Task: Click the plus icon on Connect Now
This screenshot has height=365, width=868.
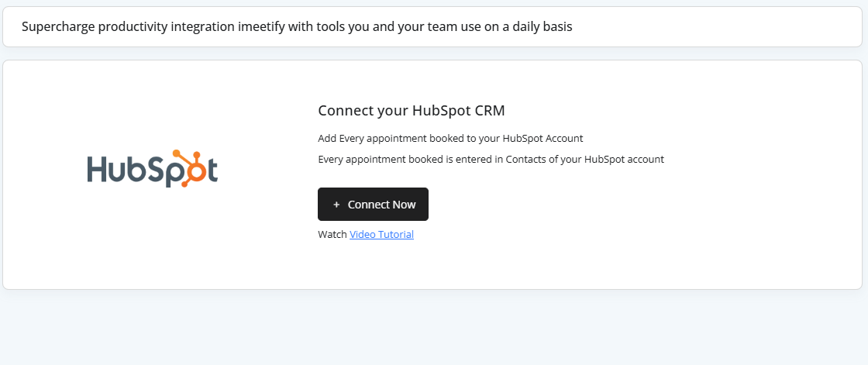Action: pyautogui.click(x=336, y=205)
